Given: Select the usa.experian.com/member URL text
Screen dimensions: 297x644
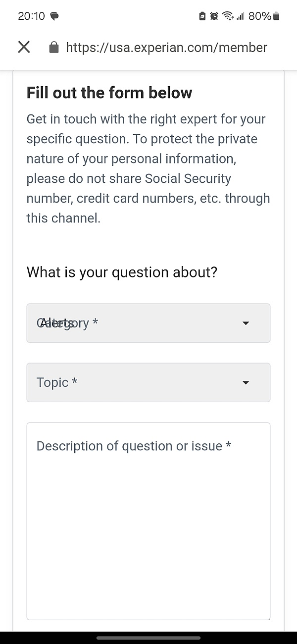Looking at the screenshot, I should pos(166,48).
